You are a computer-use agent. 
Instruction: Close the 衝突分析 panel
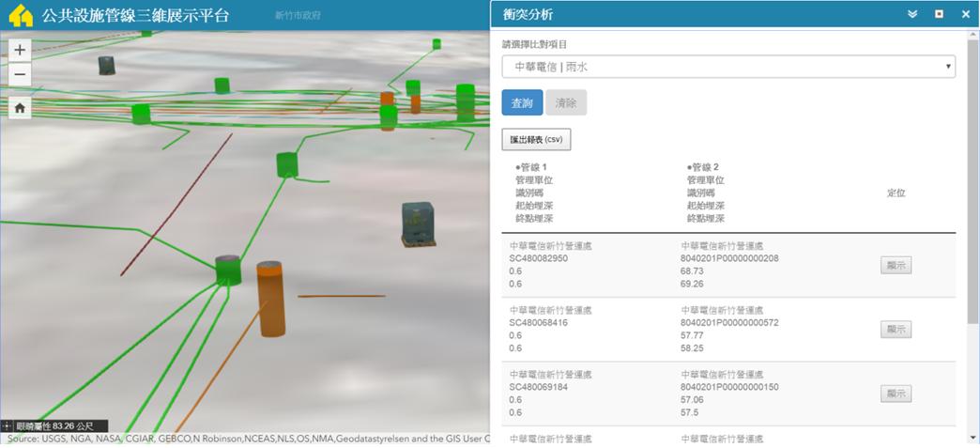click(x=966, y=14)
